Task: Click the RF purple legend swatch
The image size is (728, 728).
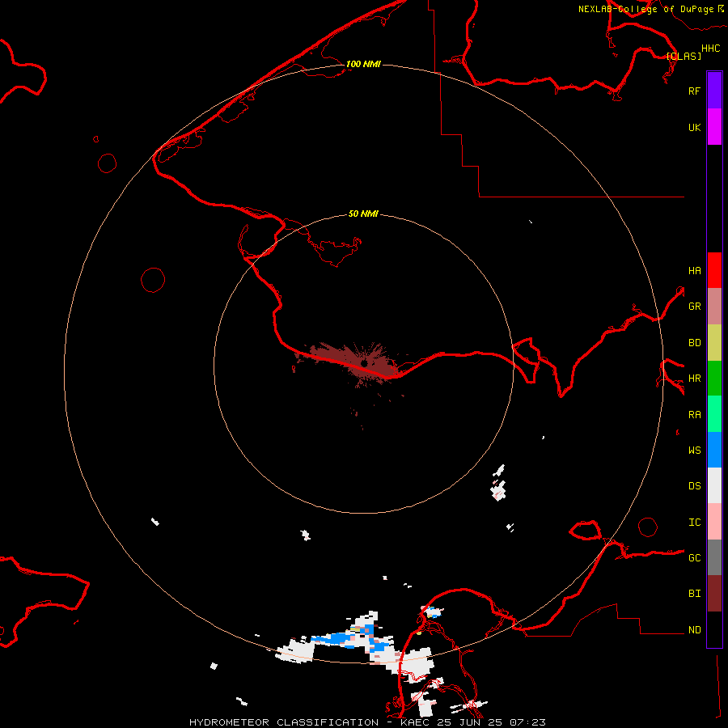Action: tap(714, 91)
